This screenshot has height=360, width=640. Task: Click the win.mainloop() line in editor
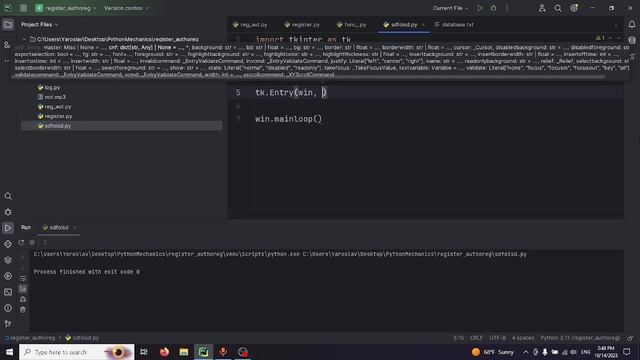288,119
